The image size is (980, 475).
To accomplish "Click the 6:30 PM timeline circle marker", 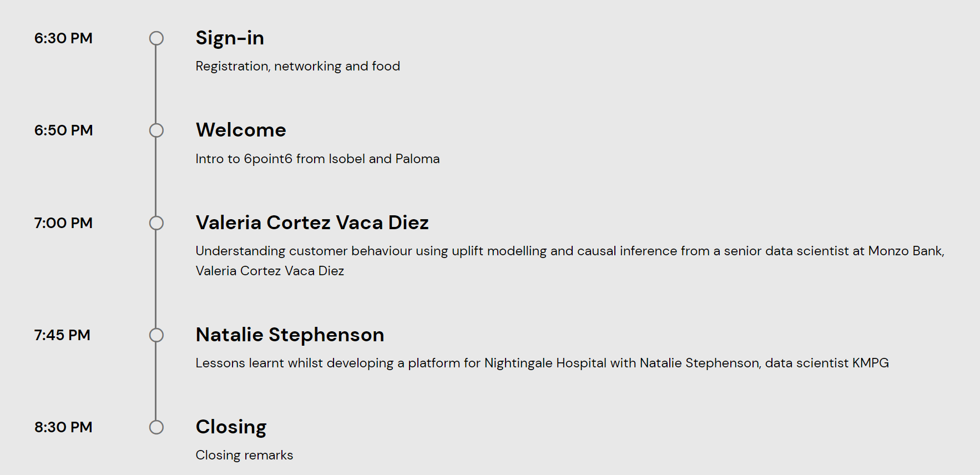I will pos(156,38).
